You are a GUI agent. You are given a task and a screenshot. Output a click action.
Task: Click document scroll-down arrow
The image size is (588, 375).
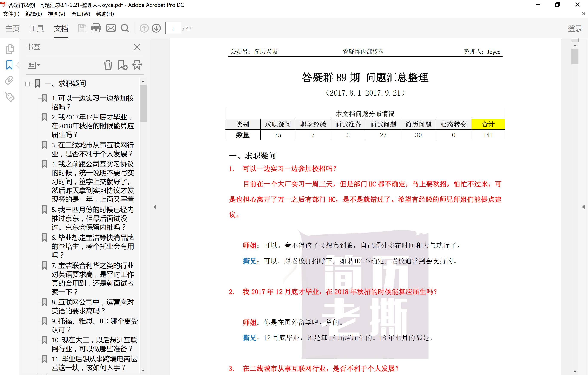575,371
